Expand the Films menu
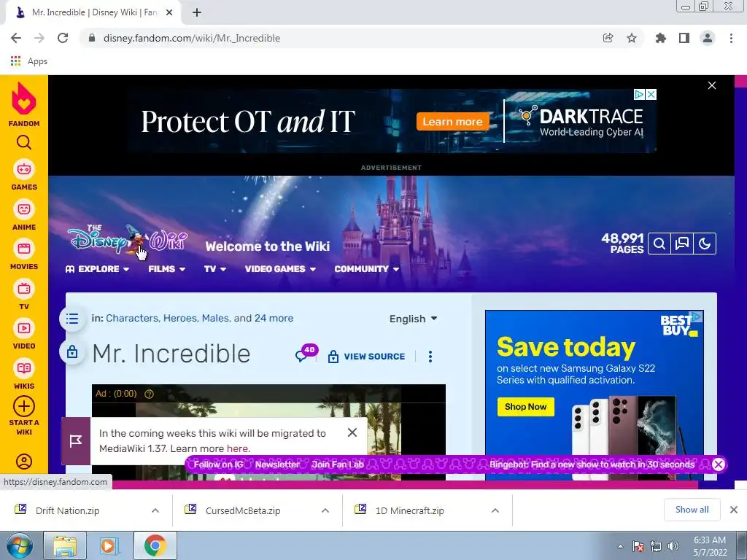 (167, 269)
